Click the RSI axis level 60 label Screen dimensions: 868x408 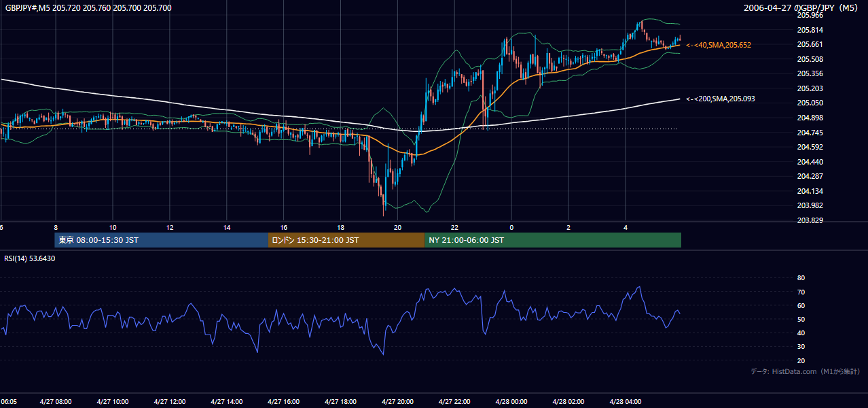coord(801,305)
